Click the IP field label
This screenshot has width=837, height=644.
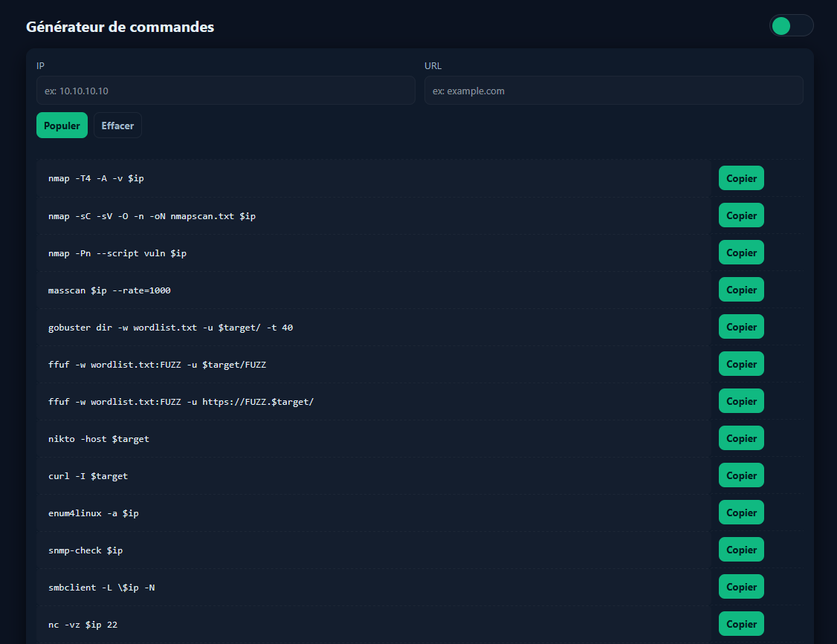41,65
